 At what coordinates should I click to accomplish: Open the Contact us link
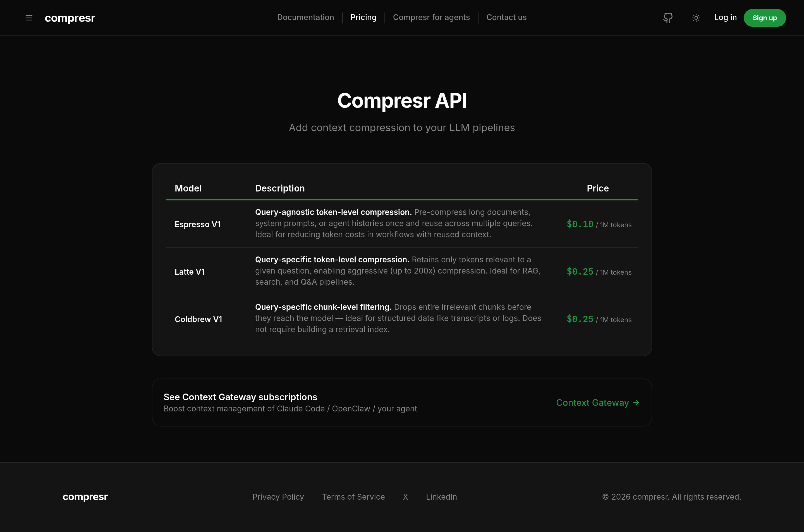pyautogui.click(x=506, y=17)
